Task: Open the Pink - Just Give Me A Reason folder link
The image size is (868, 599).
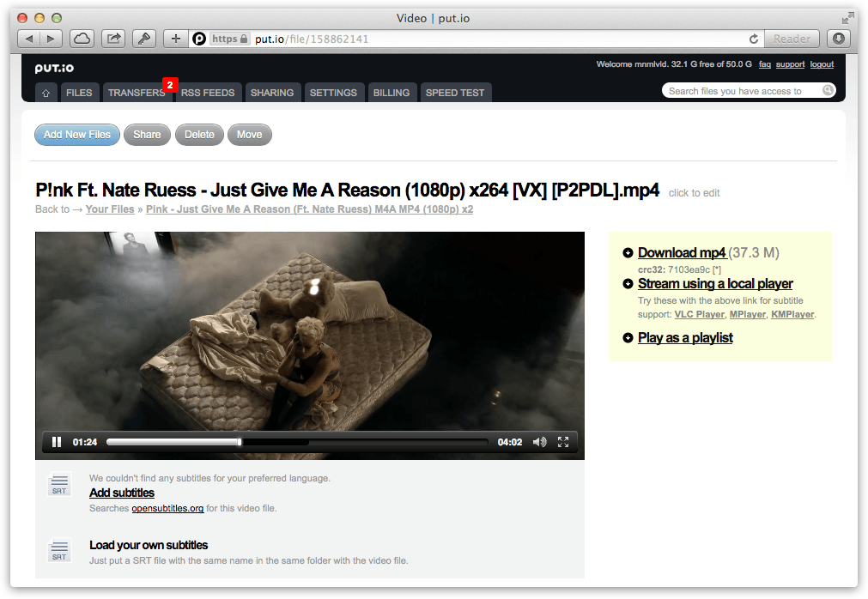Action: [309, 209]
